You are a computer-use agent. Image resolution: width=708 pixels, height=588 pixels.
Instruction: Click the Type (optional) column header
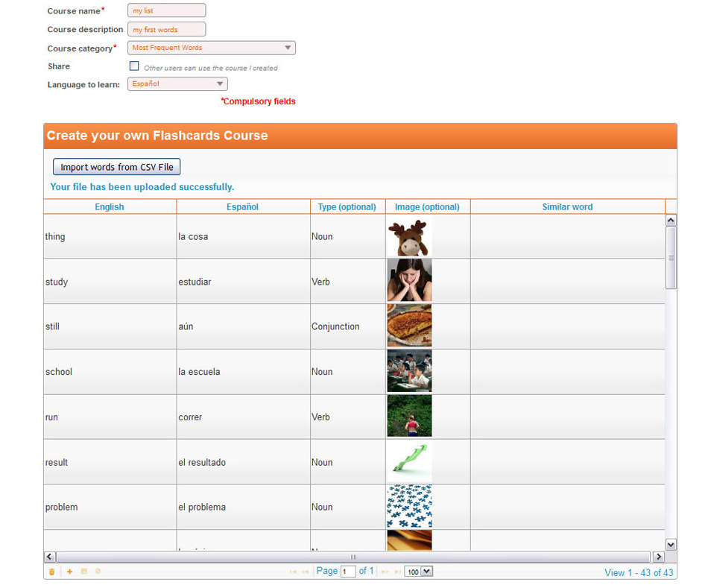[347, 206]
